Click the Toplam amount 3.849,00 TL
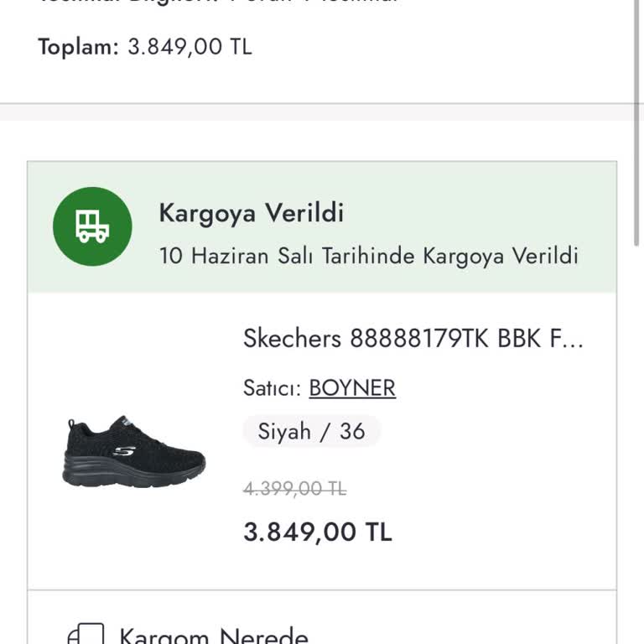The width and height of the screenshot is (644, 644). (190, 47)
